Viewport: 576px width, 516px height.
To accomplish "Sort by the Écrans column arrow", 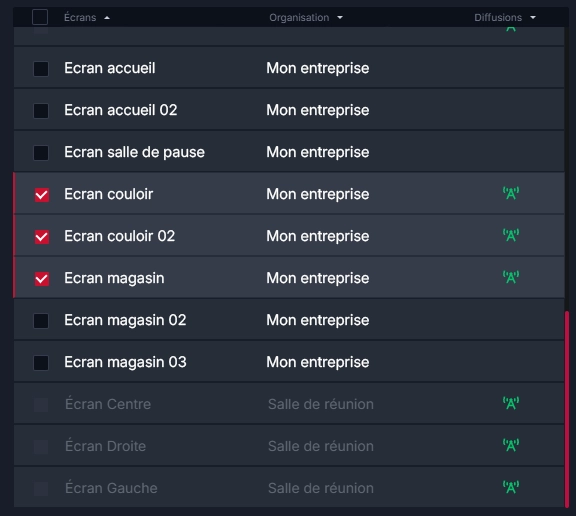I will click(x=107, y=18).
